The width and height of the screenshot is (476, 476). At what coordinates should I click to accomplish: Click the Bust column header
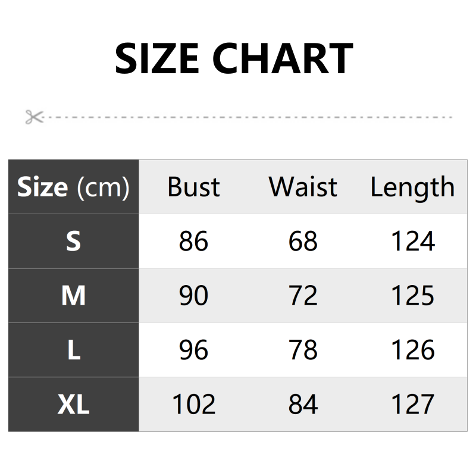193,187
